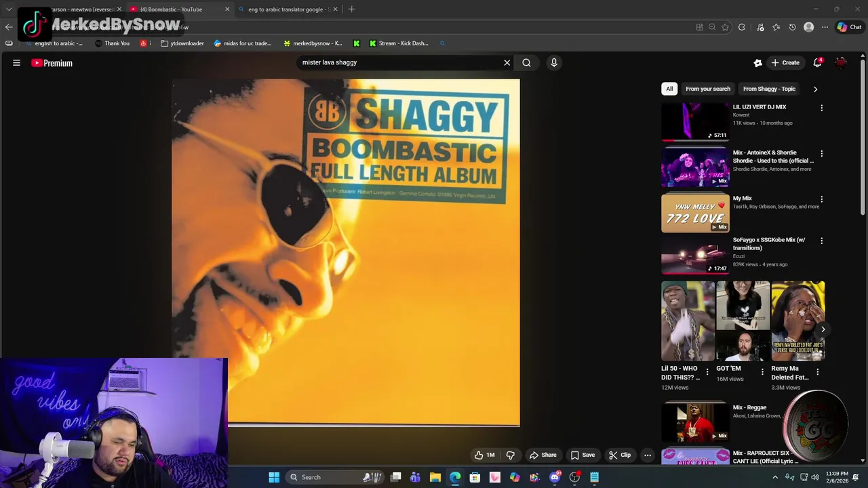The image size is (868, 488).
Task: Open options for LIL UZI VERT DJ MIX
Action: point(821,108)
